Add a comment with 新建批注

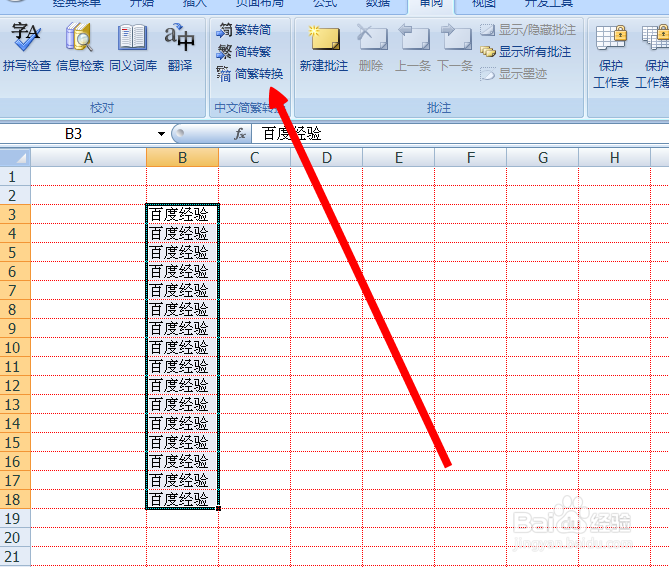point(324,47)
